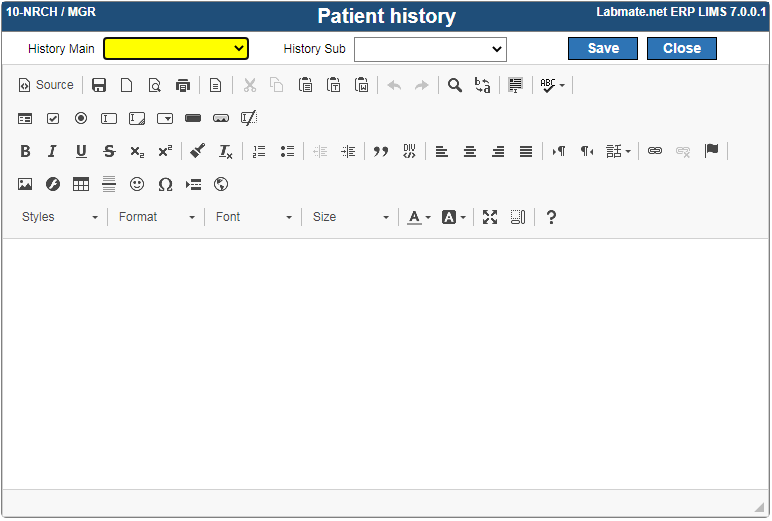
Task: Open the History Main dropdown
Action: pos(176,48)
